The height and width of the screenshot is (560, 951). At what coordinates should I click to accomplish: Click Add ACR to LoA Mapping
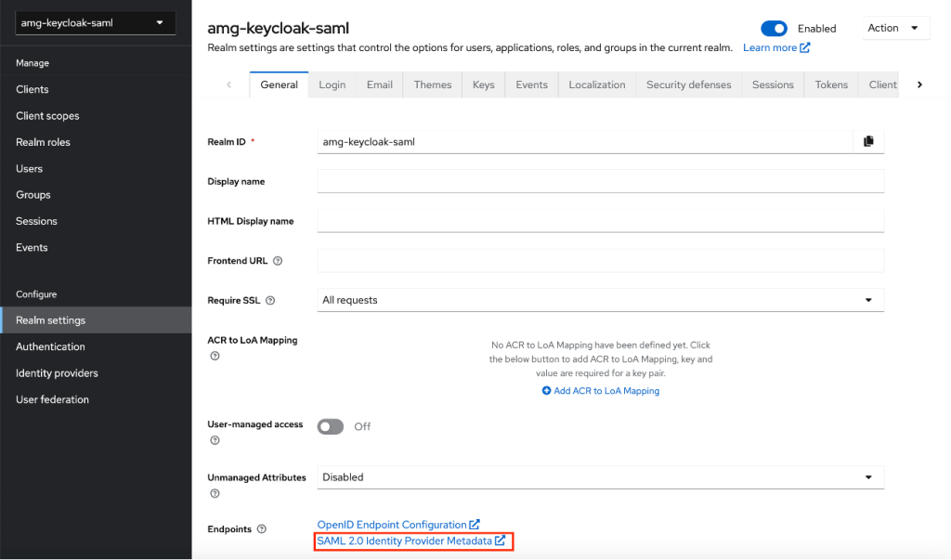coord(601,391)
